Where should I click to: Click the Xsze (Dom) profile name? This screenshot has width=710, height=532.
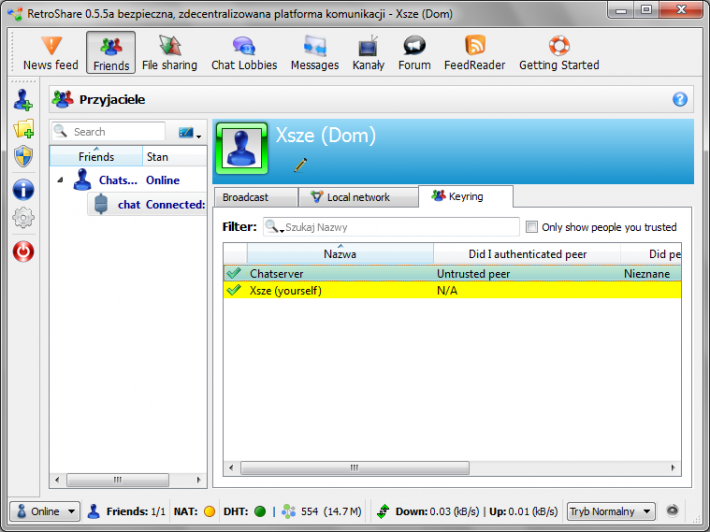coord(326,135)
